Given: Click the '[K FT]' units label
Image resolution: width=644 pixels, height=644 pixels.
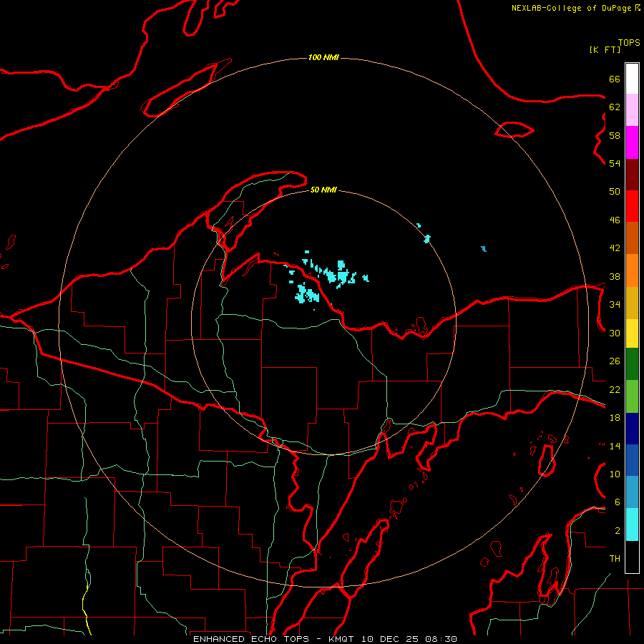Looking at the screenshot, I should [605, 50].
